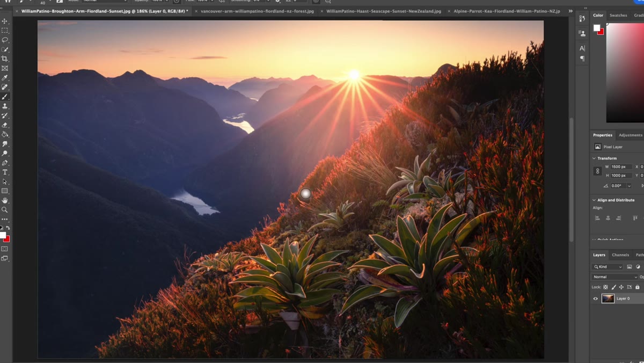
Task: Toggle Layer 0 visibility eye
Action: coord(595,299)
